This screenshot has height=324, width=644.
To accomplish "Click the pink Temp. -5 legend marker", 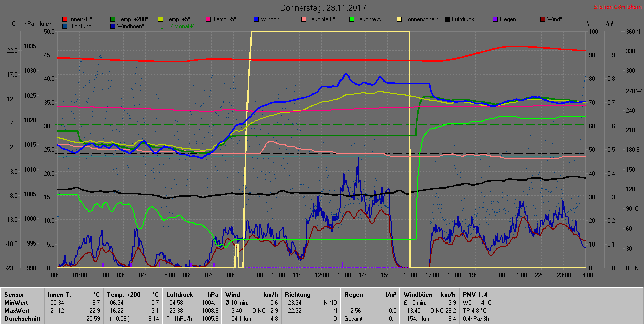I will tap(208, 19).
